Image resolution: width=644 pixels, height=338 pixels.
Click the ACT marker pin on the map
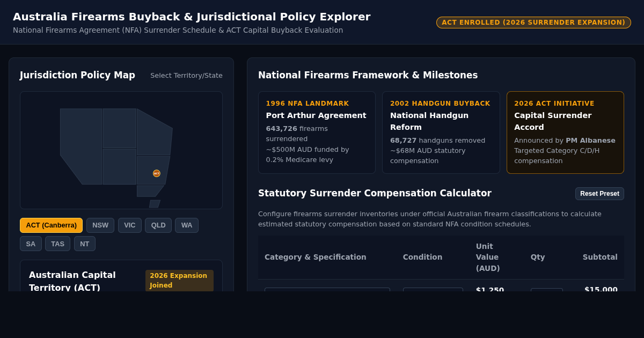(157, 173)
